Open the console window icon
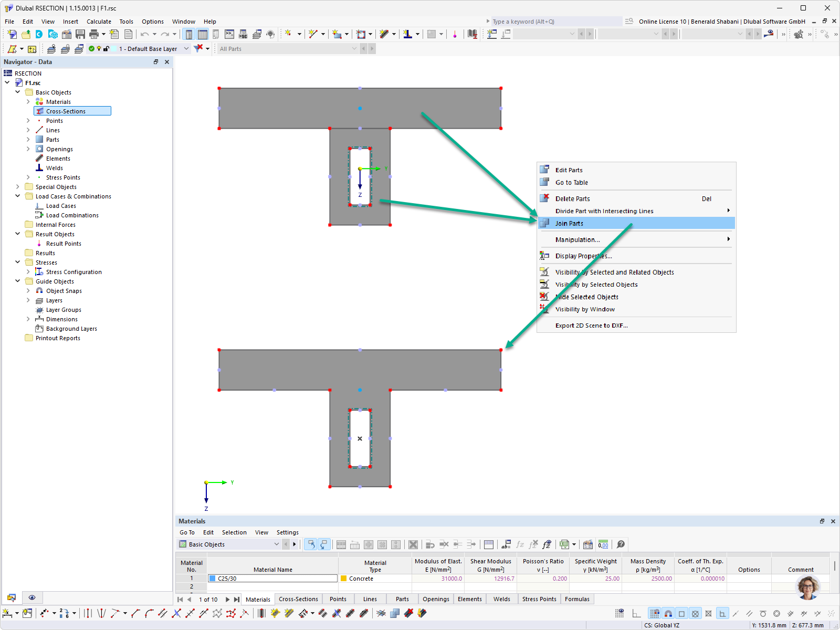Screen dimensions: 840x630 [229, 34]
